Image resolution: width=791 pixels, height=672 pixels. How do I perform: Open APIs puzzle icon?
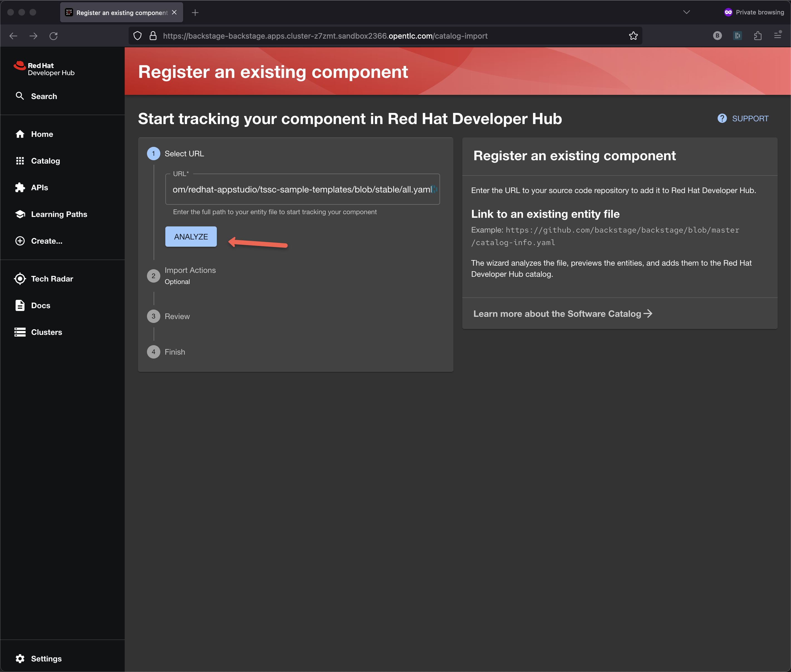click(x=20, y=187)
